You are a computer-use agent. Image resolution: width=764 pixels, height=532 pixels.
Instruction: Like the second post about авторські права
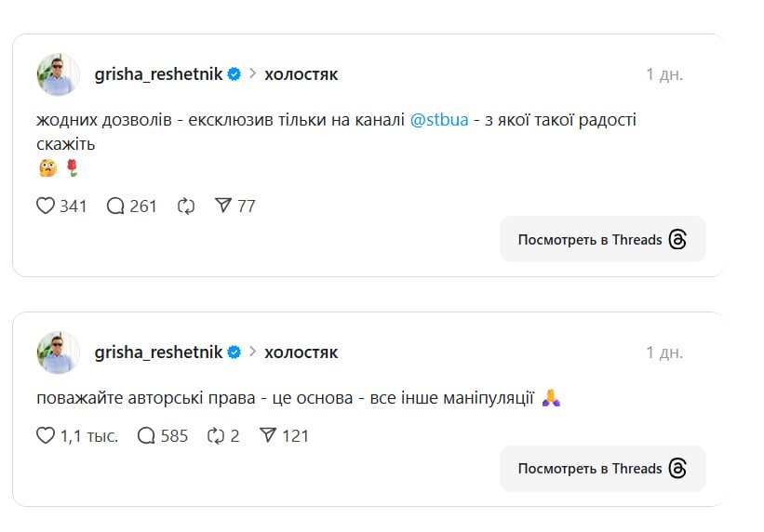(46, 435)
